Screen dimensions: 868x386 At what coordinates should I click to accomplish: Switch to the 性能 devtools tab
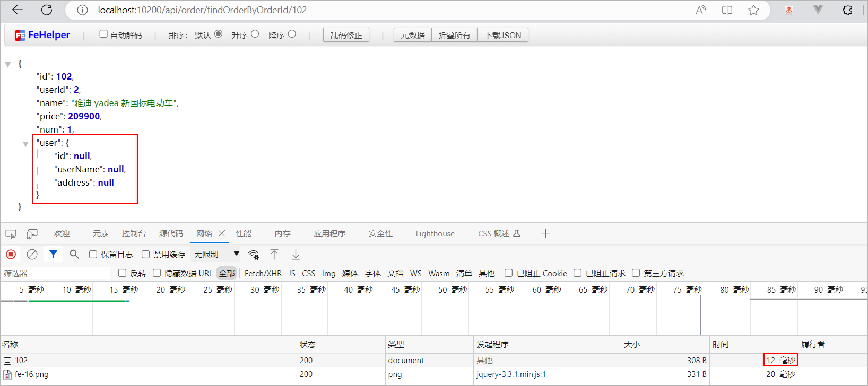click(244, 234)
